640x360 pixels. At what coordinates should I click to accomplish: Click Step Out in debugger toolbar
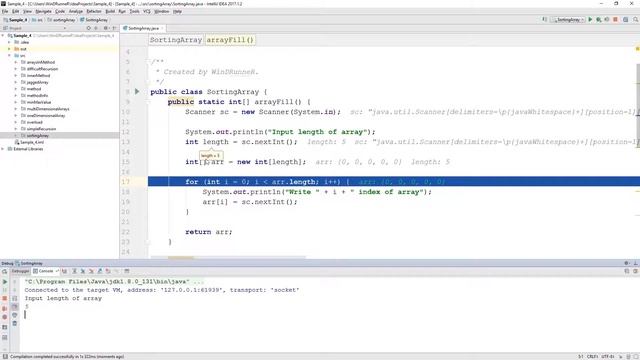(x=100, y=271)
